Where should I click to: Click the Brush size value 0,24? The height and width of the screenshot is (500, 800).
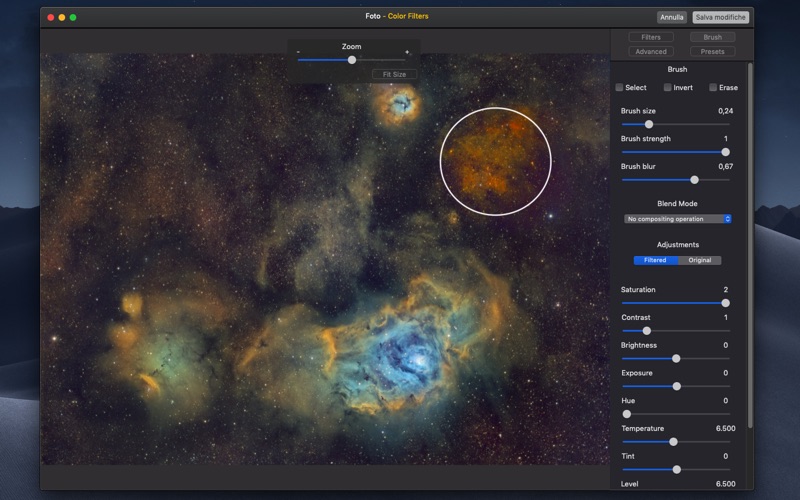725,111
